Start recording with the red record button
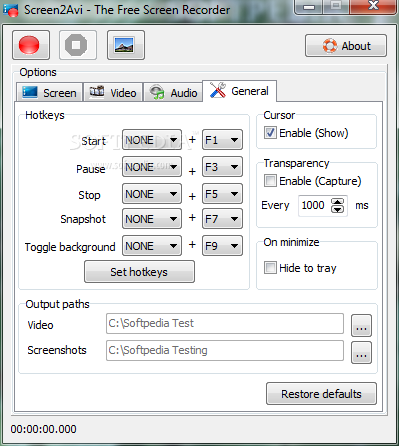Image resolution: width=399 pixels, height=446 pixels. [x=31, y=45]
